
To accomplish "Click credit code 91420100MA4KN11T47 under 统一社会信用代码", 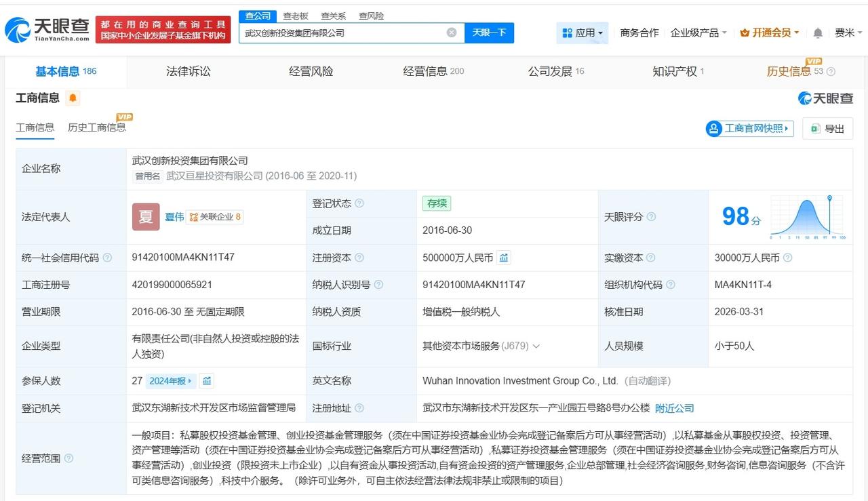I will (x=183, y=258).
